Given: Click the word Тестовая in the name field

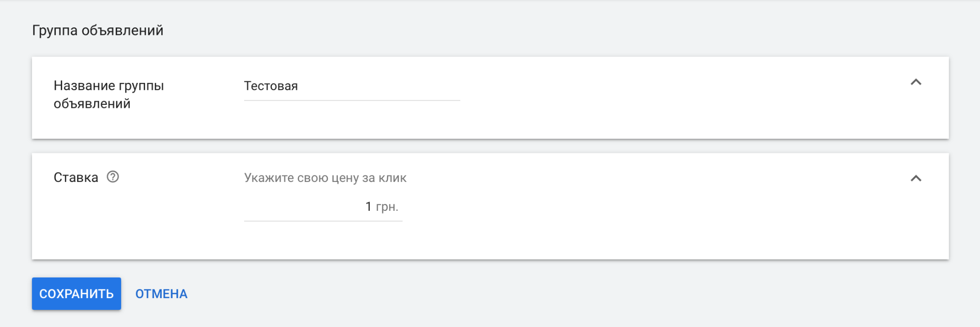Looking at the screenshot, I should [x=271, y=86].
